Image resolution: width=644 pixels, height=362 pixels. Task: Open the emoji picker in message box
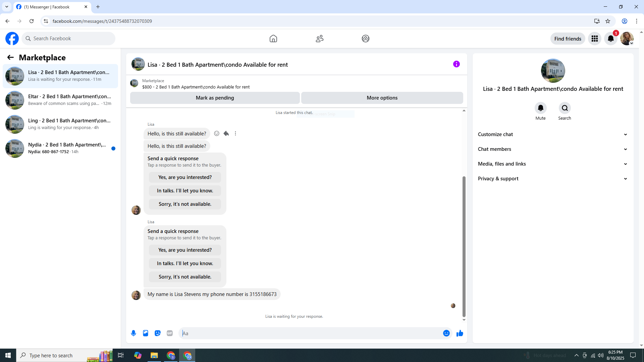pos(446,333)
